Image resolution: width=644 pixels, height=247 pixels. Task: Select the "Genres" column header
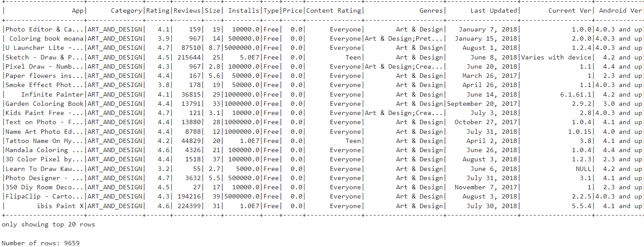click(x=431, y=11)
